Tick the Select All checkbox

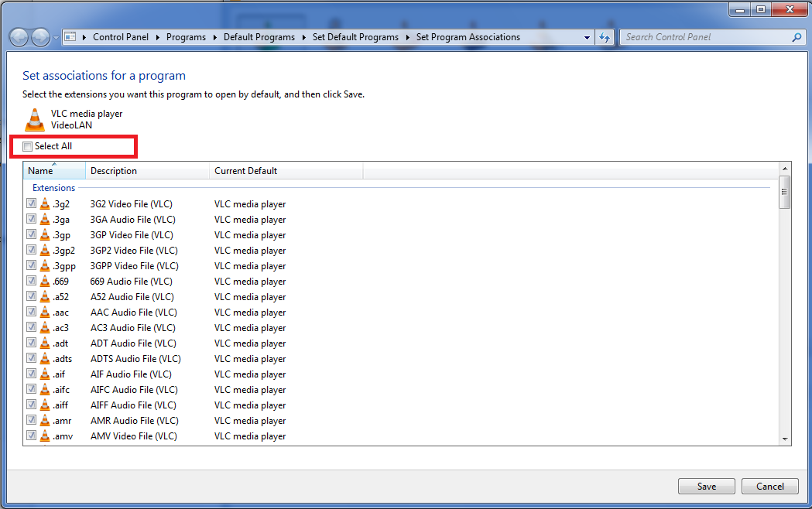click(x=27, y=146)
